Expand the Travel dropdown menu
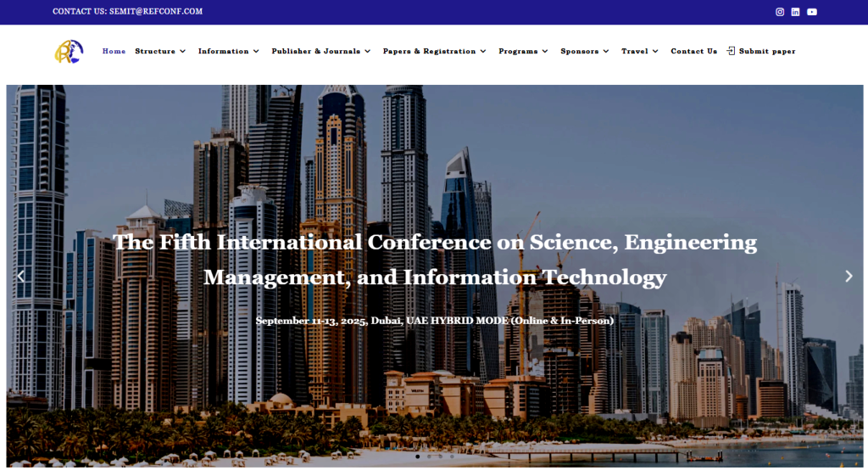The height and width of the screenshot is (476, 868). (640, 52)
